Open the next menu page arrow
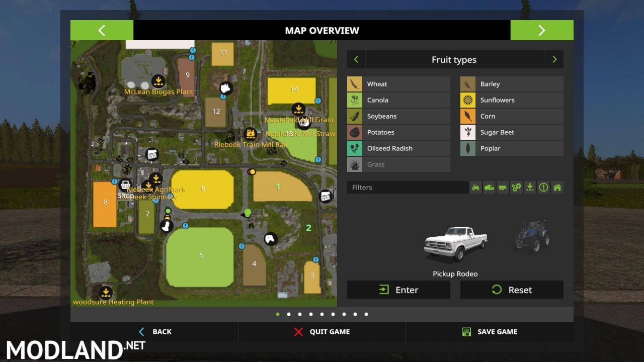 point(542,30)
